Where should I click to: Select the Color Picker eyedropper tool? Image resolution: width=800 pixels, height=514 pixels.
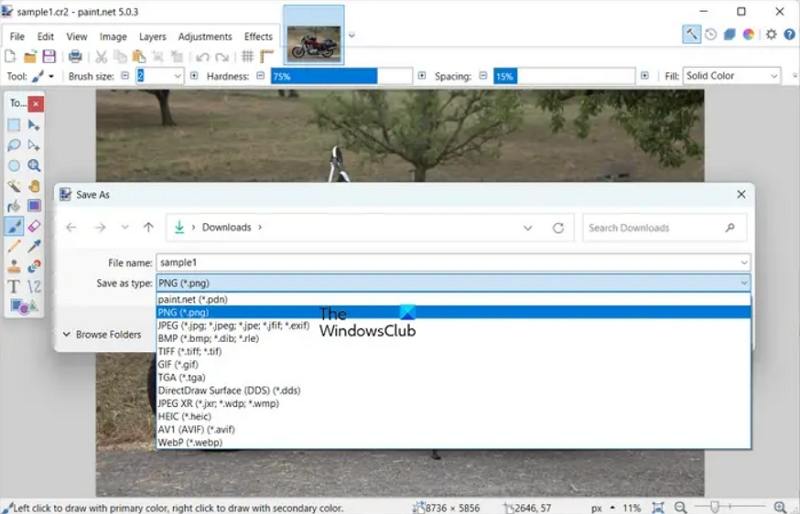point(34,246)
